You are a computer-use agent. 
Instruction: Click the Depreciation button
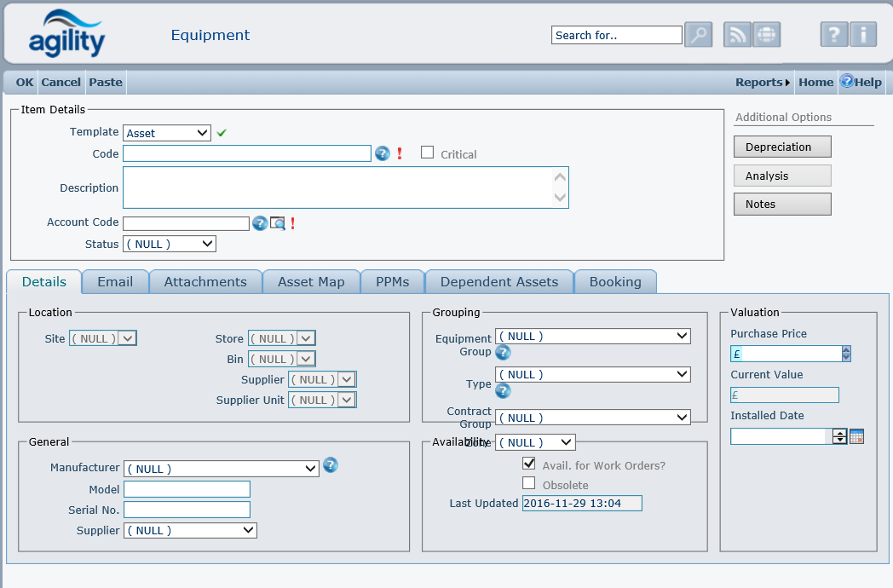pyautogui.click(x=781, y=147)
